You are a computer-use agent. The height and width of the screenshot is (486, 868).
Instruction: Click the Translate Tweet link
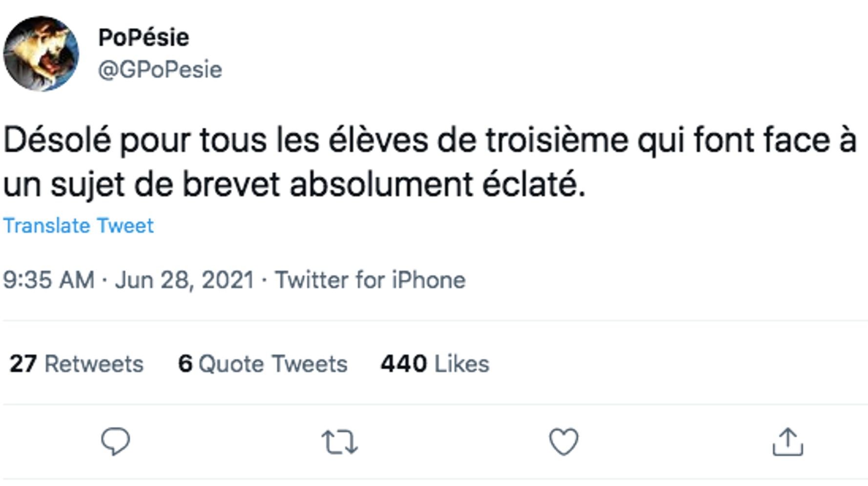(79, 225)
